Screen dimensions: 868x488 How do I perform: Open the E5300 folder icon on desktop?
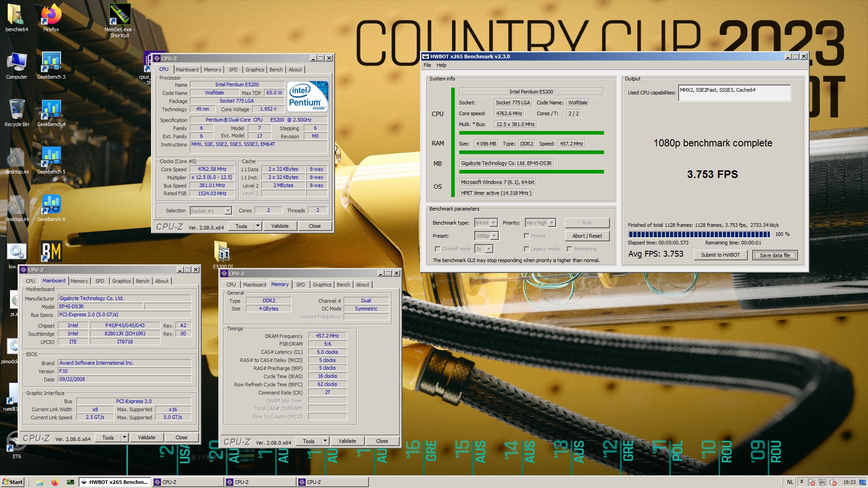(222, 255)
